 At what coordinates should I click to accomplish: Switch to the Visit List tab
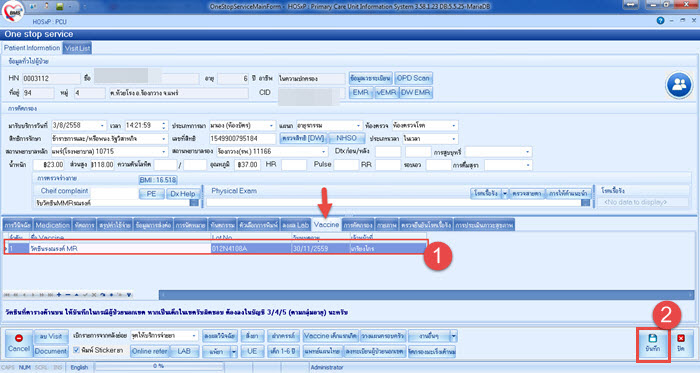click(x=77, y=48)
